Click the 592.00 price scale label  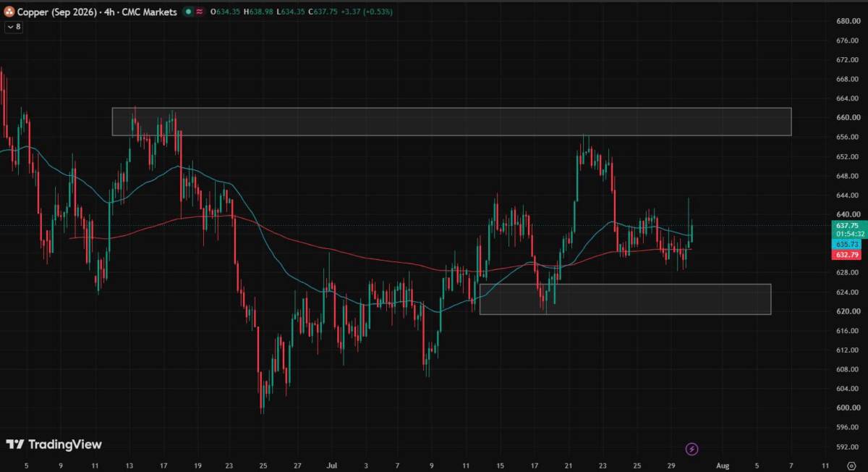(x=846, y=447)
